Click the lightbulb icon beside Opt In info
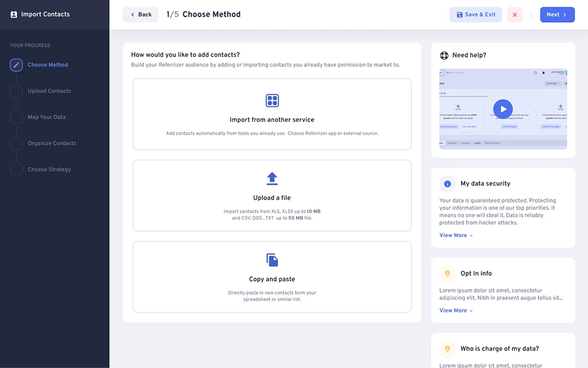This screenshot has width=588, height=368. (x=447, y=274)
